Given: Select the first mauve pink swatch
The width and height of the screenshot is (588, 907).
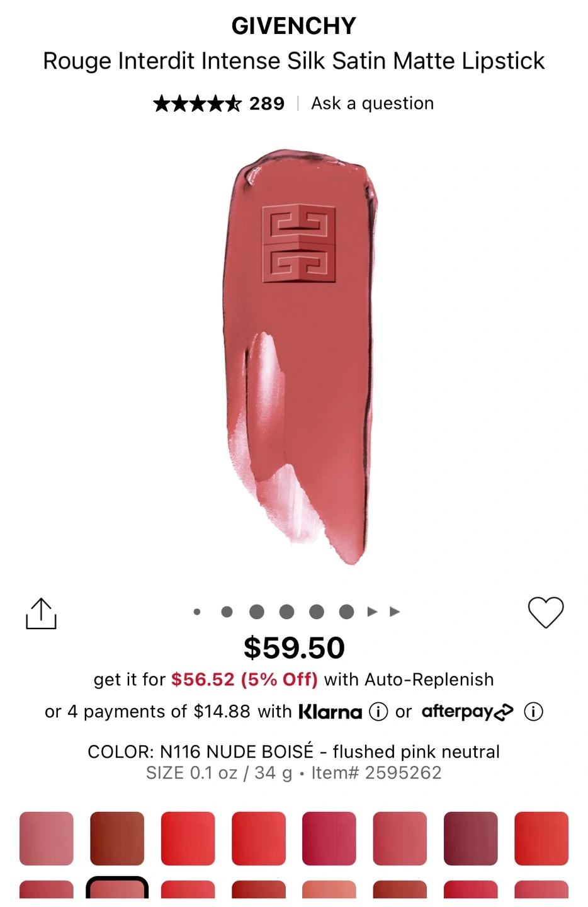Looking at the screenshot, I should click(47, 838).
